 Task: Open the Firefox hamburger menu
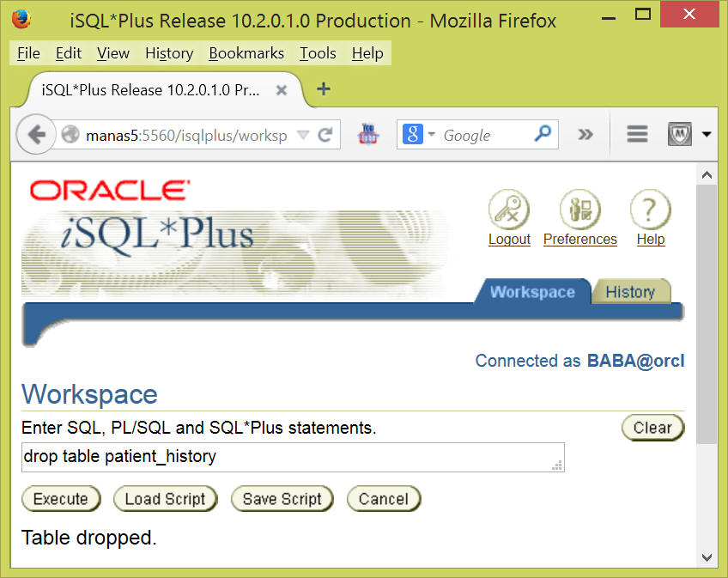pyautogui.click(x=637, y=134)
